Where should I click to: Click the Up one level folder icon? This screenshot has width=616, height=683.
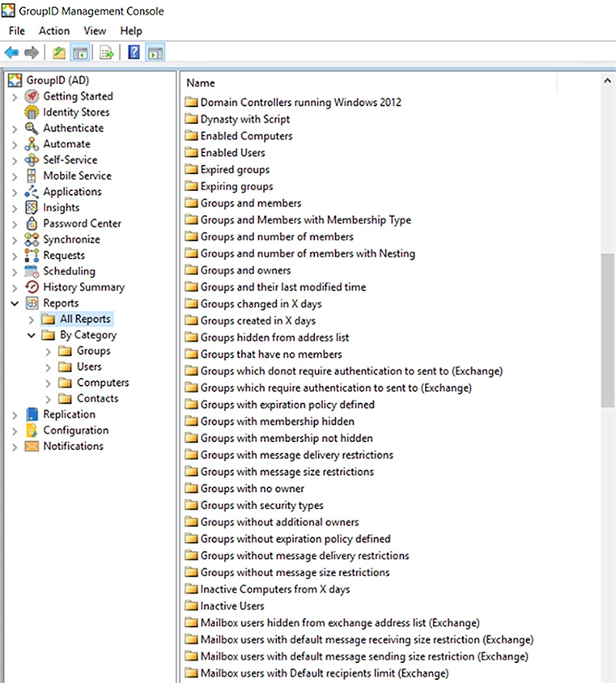59,52
